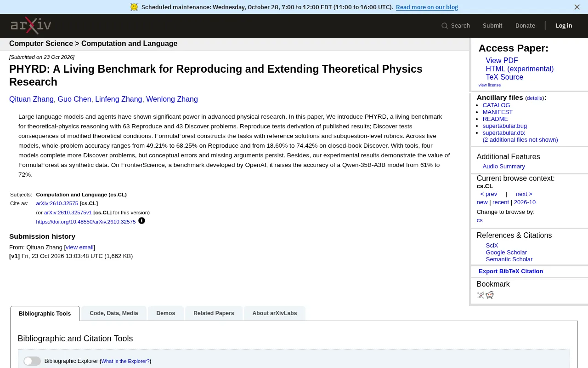Click the Log in button

[x=564, y=26]
